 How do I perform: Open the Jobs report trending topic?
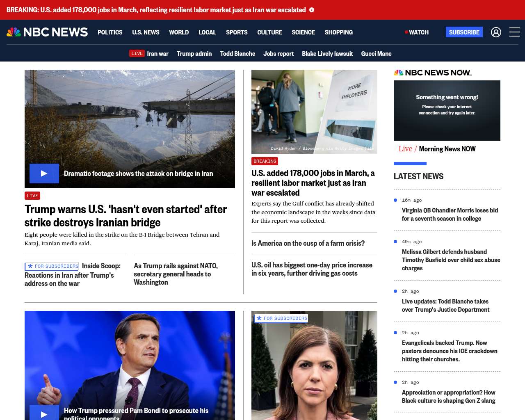[x=278, y=53]
